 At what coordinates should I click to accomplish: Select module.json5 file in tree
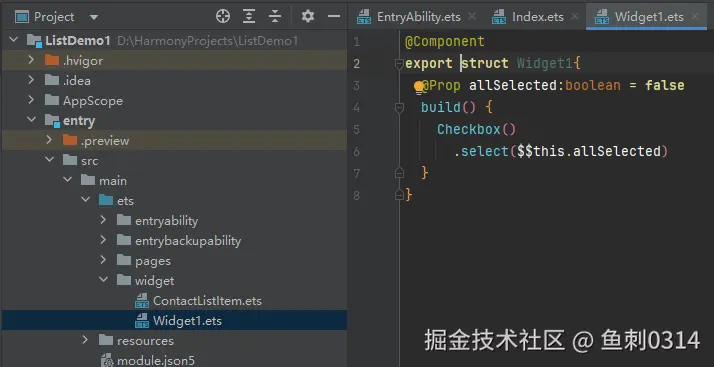pos(156,361)
